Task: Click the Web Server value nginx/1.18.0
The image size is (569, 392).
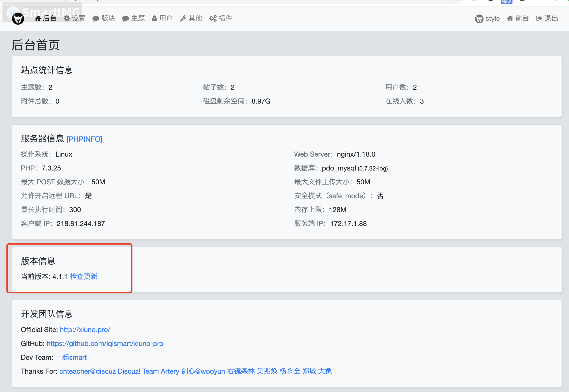Action: coord(356,154)
